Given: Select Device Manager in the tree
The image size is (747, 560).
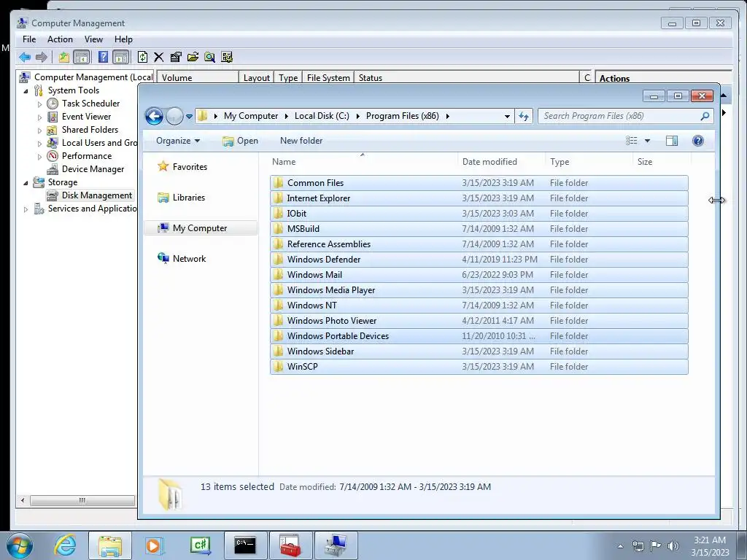Looking at the screenshot, I should tap(93, 169).
